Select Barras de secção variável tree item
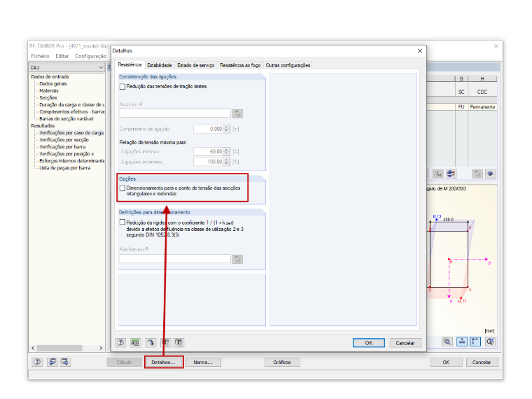This screenshot has width=532, height=399. click(66, 119)
